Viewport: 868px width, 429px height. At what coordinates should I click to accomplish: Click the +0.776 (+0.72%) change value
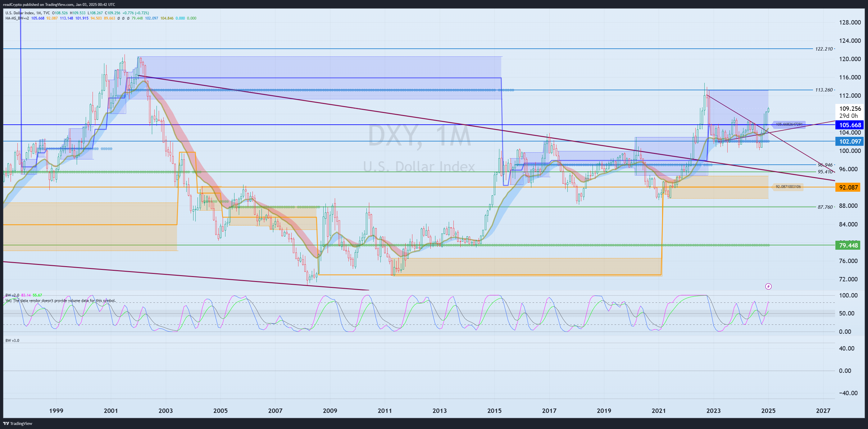(136, 13)
